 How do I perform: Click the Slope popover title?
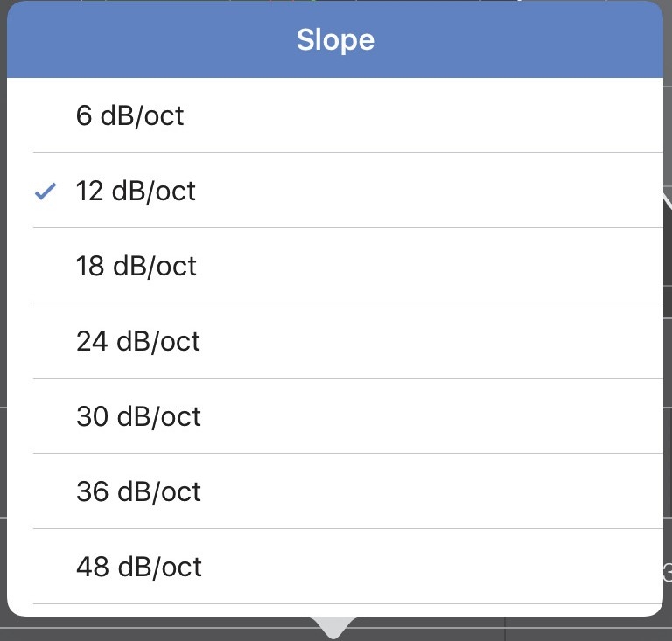click(x=335, y=40)
